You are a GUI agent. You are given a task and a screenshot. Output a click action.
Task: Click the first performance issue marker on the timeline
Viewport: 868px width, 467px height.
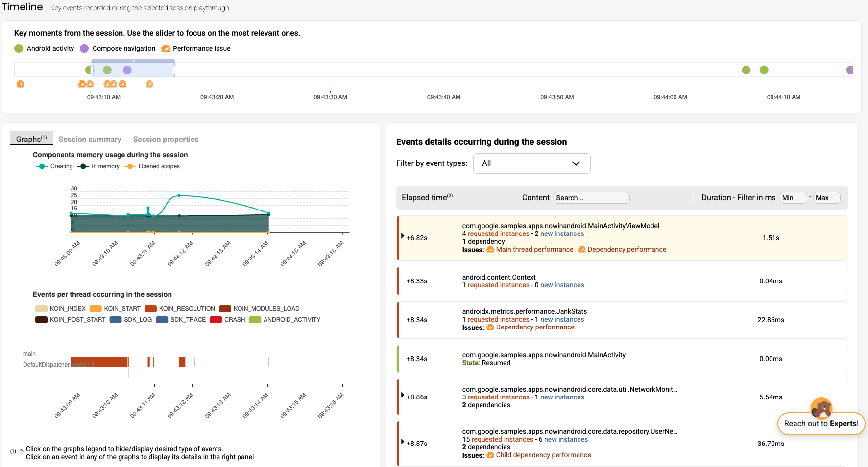20,84
